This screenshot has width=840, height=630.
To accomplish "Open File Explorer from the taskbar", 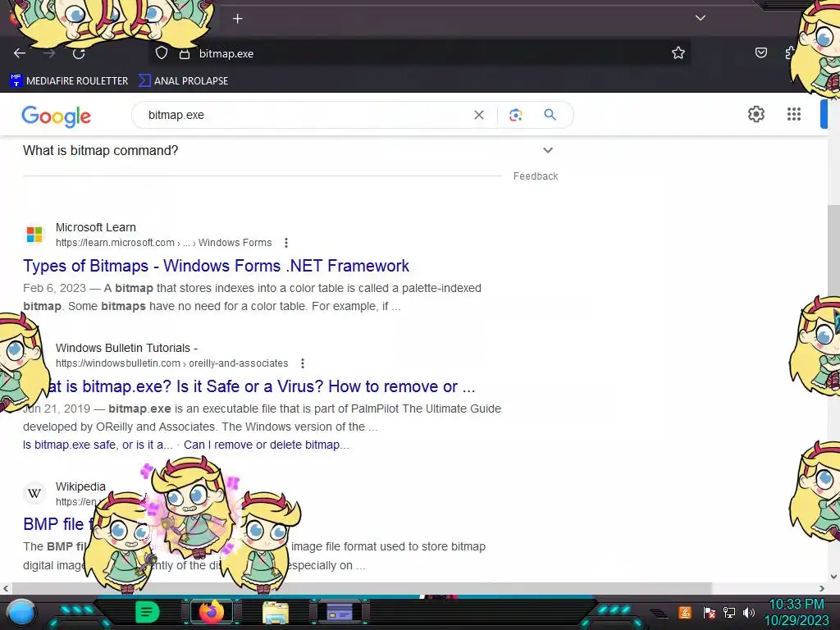I will point(276,612).
